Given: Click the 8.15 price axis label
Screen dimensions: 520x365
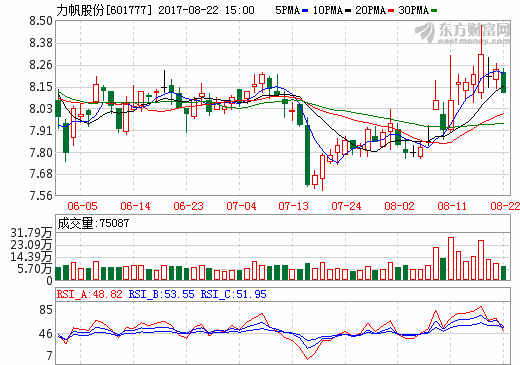Looking at the screenshot, I should 41,87.
